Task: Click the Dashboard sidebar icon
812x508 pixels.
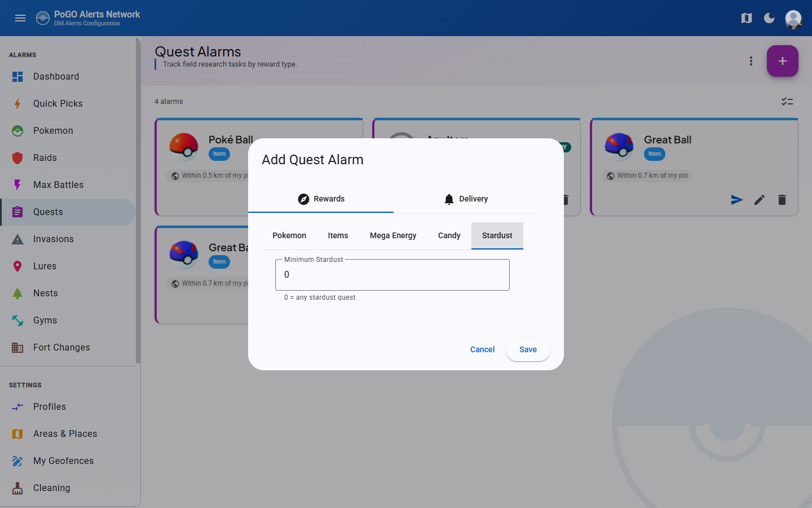Action: 17,77
